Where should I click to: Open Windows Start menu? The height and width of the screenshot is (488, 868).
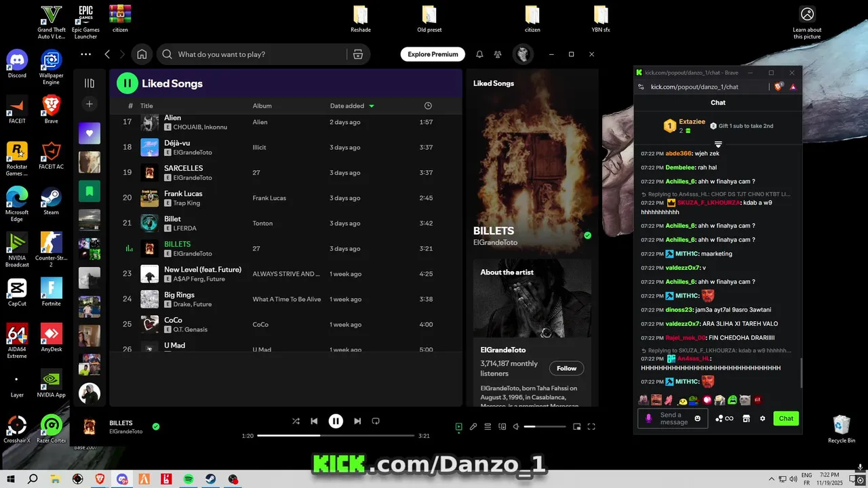point(10,479)
